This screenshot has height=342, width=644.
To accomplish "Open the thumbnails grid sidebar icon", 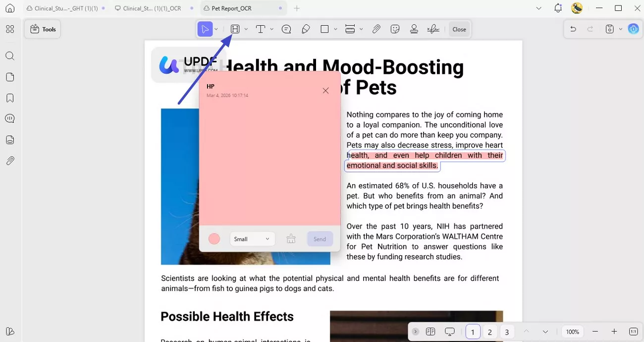I will [x=10, y=29].
